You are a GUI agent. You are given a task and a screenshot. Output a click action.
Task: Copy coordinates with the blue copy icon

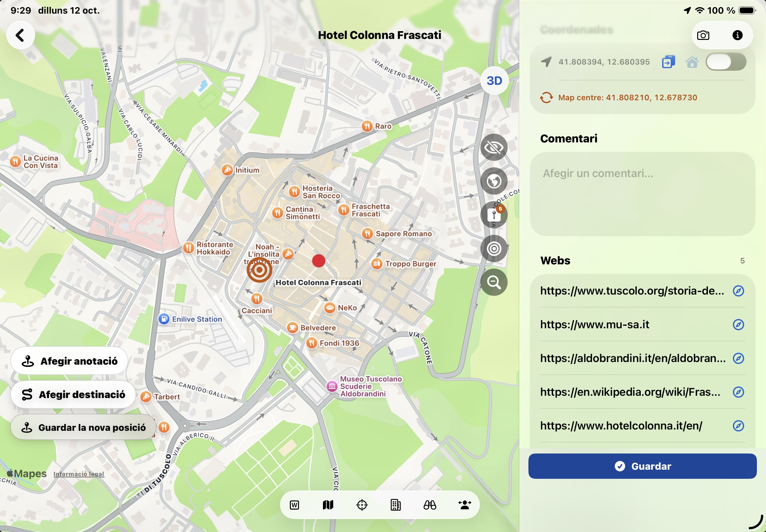668,62
